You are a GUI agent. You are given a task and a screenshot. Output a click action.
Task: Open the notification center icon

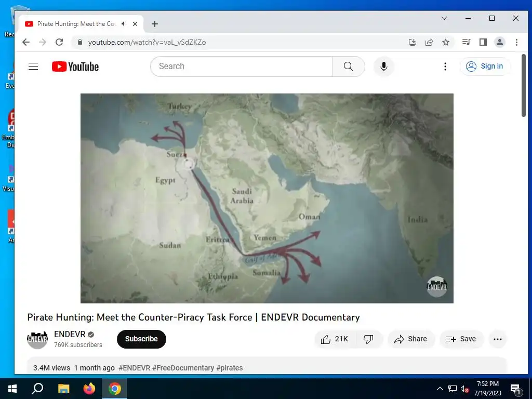click(x=515, y=389)
